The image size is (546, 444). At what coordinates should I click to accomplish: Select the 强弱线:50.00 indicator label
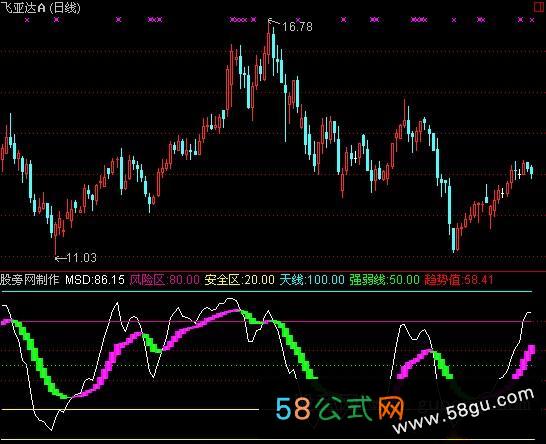click(384, 280)
